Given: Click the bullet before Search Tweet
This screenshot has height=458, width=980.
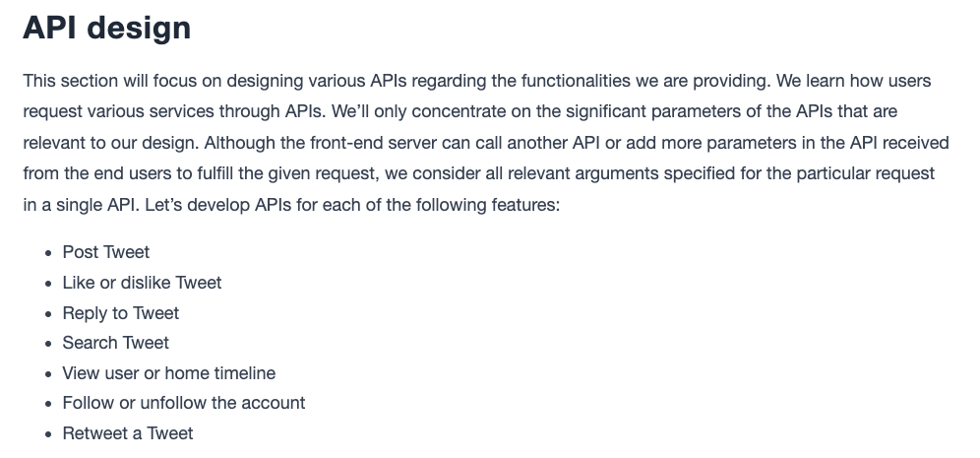Looking at the screenshot, I should coord(48,344).
